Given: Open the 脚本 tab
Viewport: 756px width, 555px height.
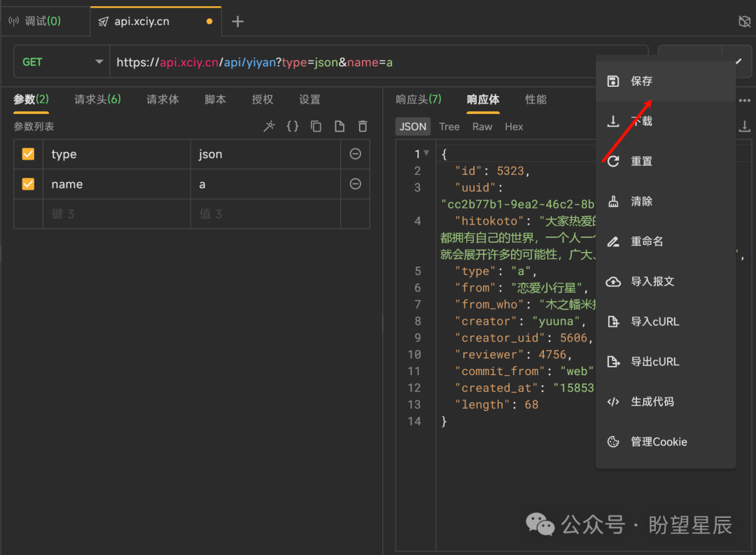Looking at the screenshot, I should (215, 99).
